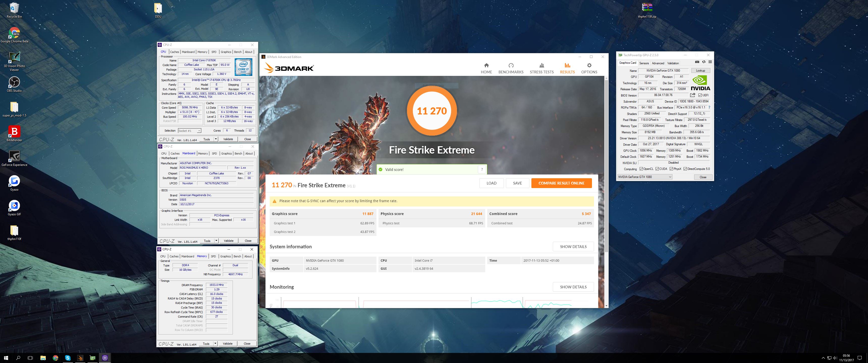868x363 pixels.
Task: Open 3DMark BENCHMARKS section
Action: [x=511, y=68]
